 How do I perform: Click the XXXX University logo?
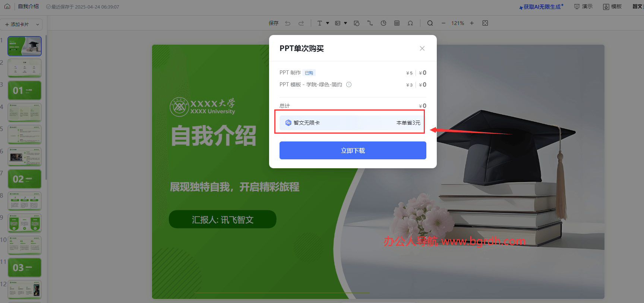[202, 107]
